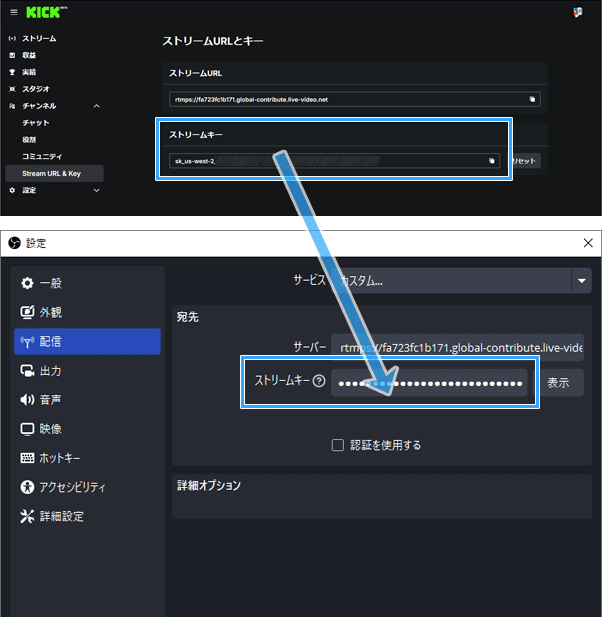602x617 pixels.
Task: Copy the stream key with copy icon
Action: coord(491,161)
